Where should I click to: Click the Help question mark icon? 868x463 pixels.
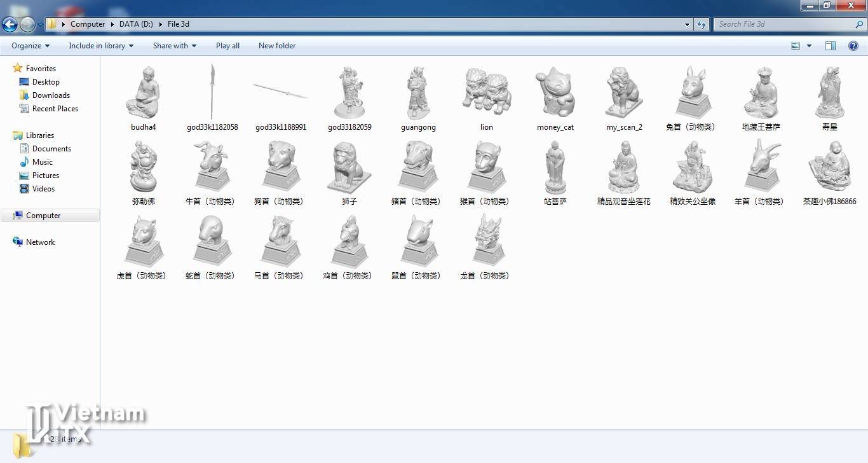tap(853, 46)
